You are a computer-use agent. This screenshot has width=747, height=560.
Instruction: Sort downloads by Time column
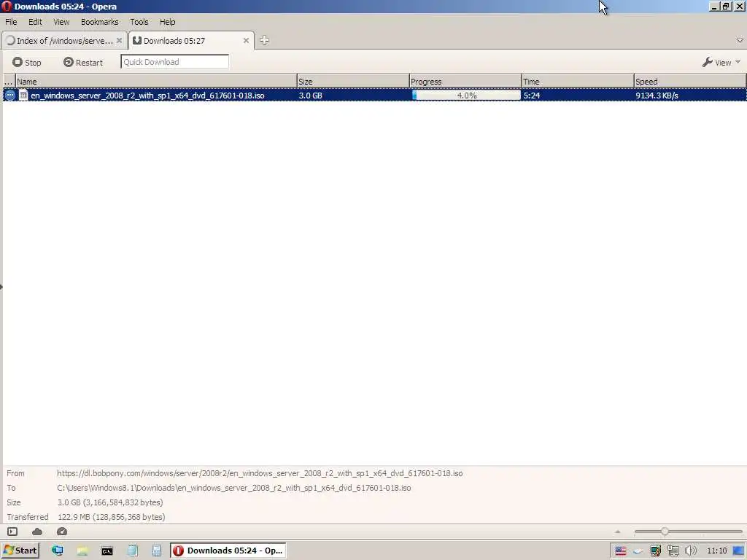tap(578, 82)
